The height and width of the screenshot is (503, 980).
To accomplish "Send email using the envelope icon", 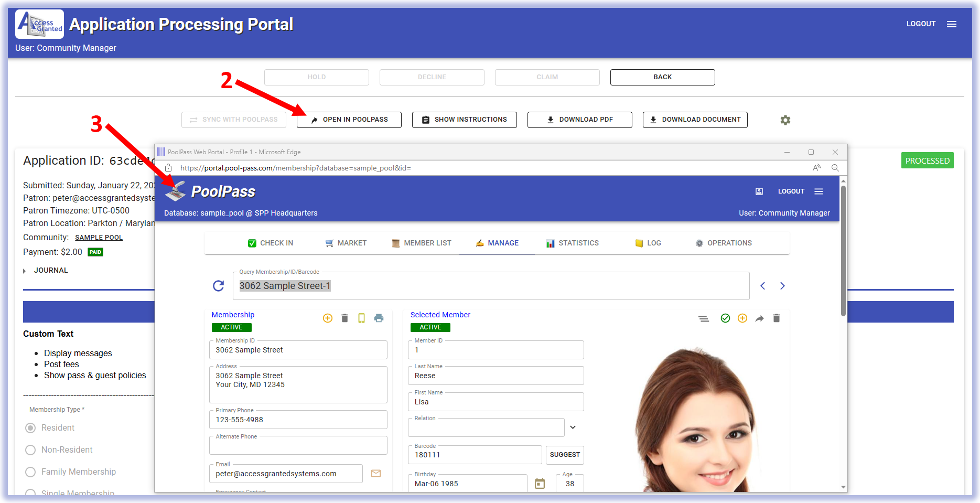I will (376, 474).
